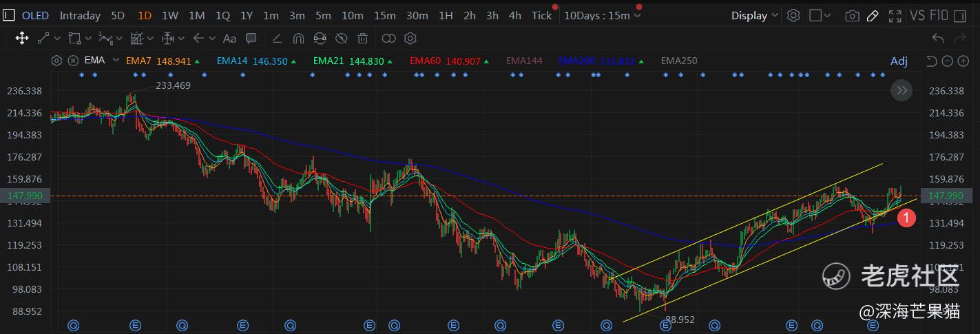The height and width of the screenshot is (334, 980).
Task: Open the VS comparison button
Action: (x=917, y=15)
